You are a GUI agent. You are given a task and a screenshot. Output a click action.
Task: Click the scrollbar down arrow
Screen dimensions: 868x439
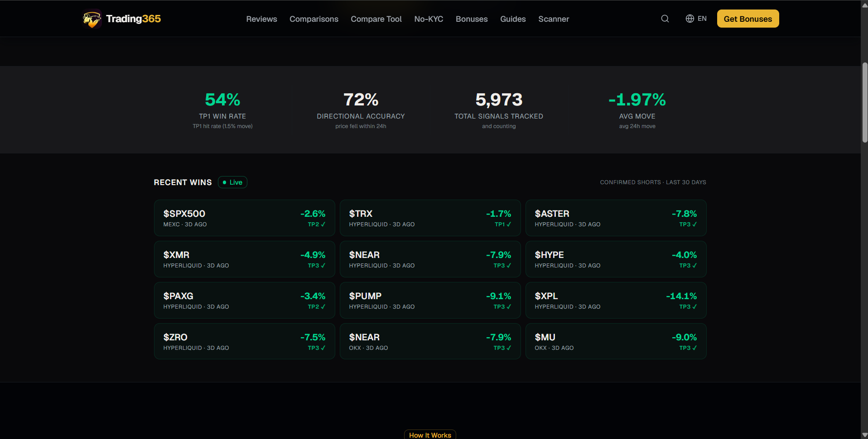(864, 435)
